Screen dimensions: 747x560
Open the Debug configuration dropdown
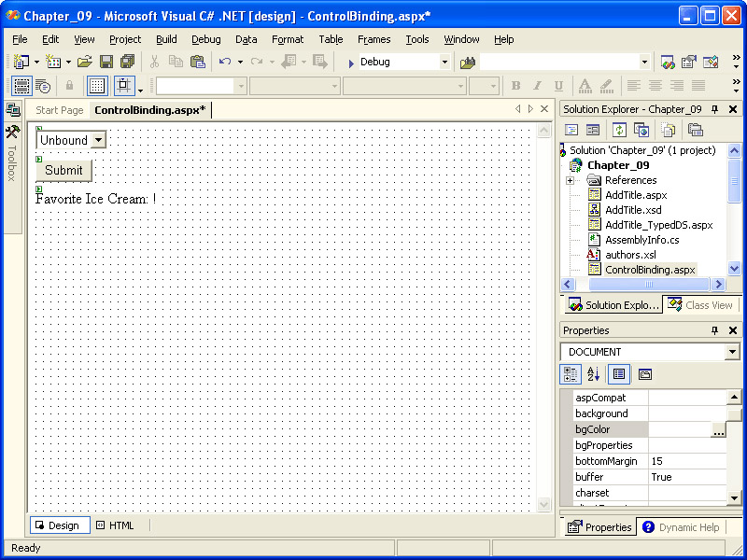tap(444, 62)
